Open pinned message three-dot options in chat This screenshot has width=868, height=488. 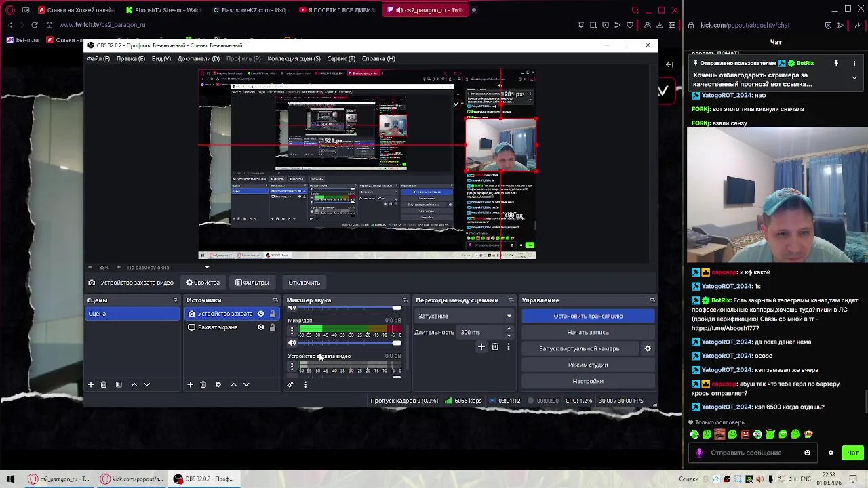click(x=854, y=63)
